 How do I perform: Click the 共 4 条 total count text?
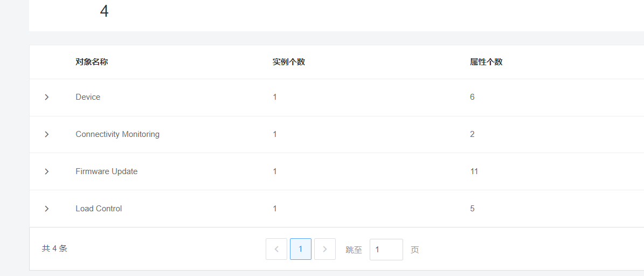[54, 249]
